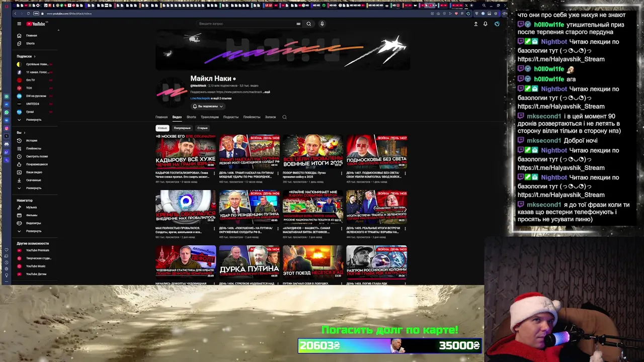Open the Кадырову всё хуже video thumbnail
Image resolution: width=644 pixels, height=362 pixels.
click(x=186, y=151)
